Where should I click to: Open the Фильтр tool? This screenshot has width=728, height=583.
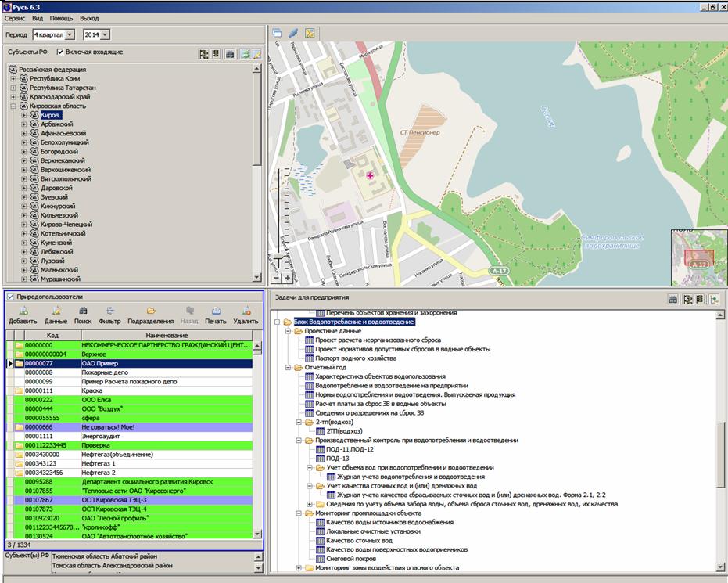pyautogui.click(x=109, y=311)
